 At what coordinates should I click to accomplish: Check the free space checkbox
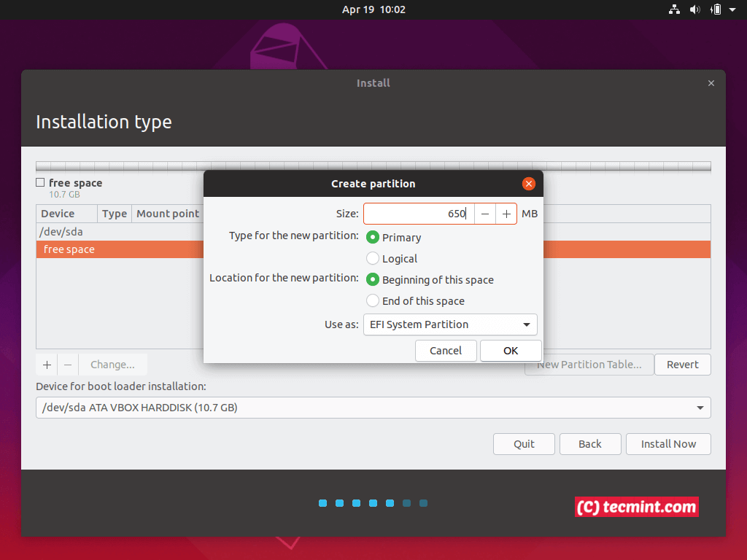tap(39, 183)
